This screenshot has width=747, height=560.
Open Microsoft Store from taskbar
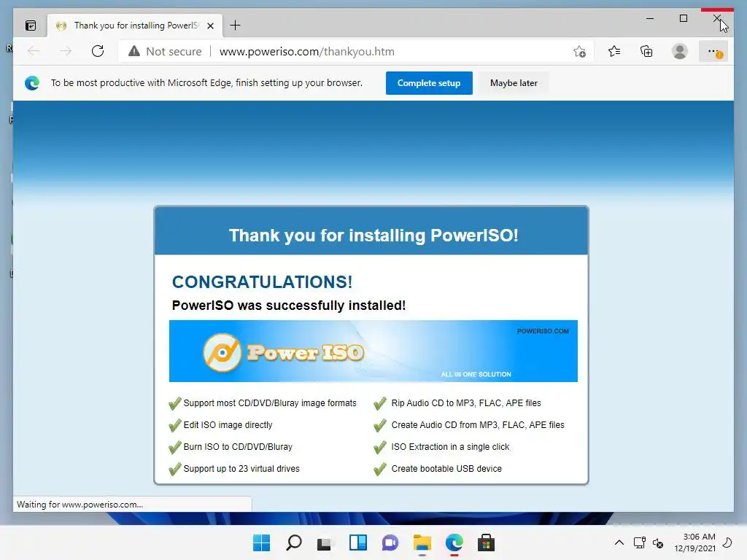[487, 542]
